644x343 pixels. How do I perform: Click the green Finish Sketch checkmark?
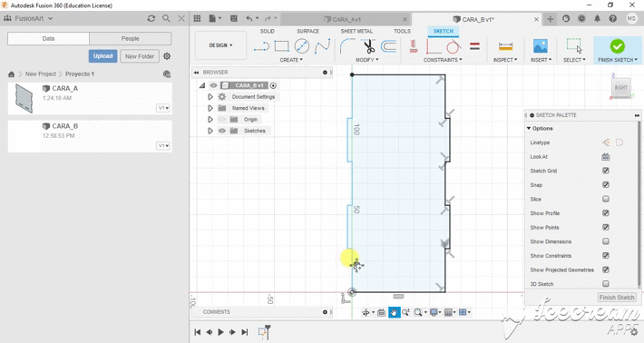coord(618,46)
